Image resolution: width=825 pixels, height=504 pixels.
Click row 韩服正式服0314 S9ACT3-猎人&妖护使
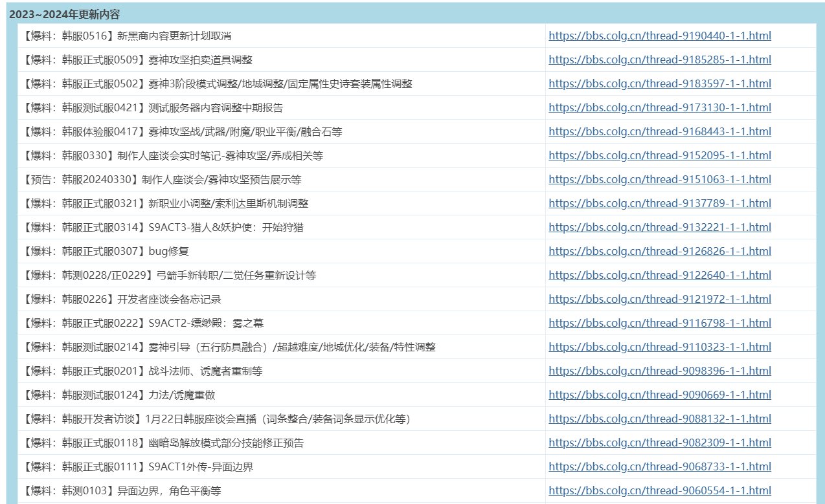pos(417,228)
